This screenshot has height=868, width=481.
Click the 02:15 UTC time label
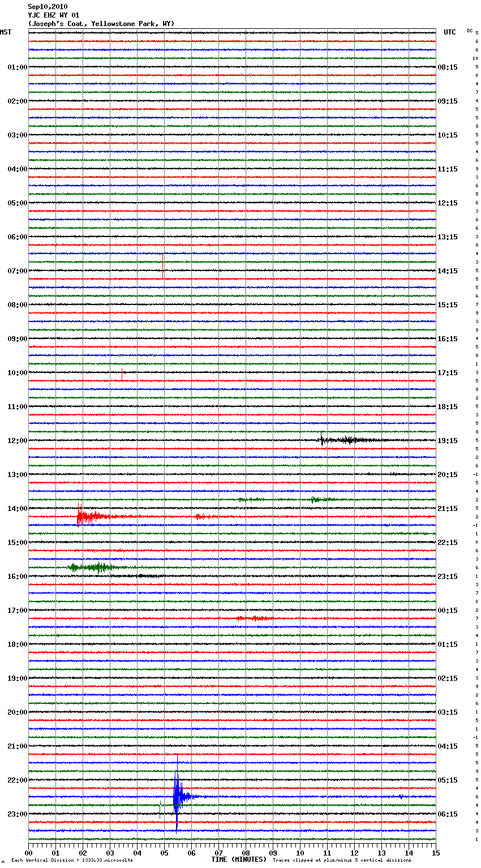click(x=448, y=678)
